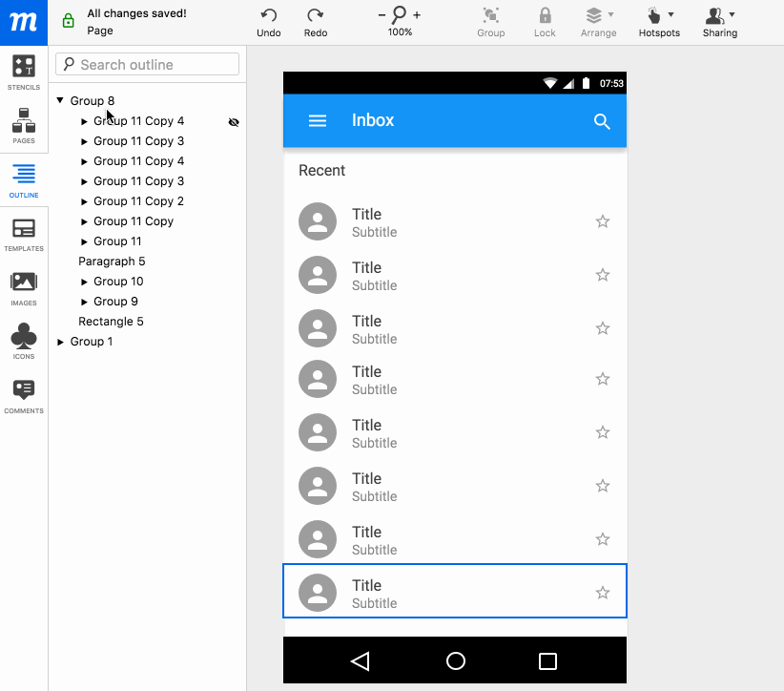
Task: Click the plus to zoom in past 100%
Action: coord(418,16)
